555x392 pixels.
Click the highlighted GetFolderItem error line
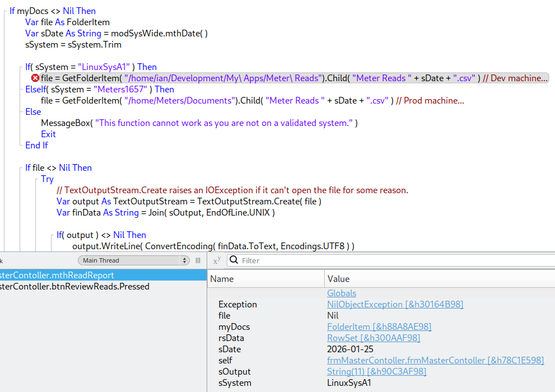280,78
